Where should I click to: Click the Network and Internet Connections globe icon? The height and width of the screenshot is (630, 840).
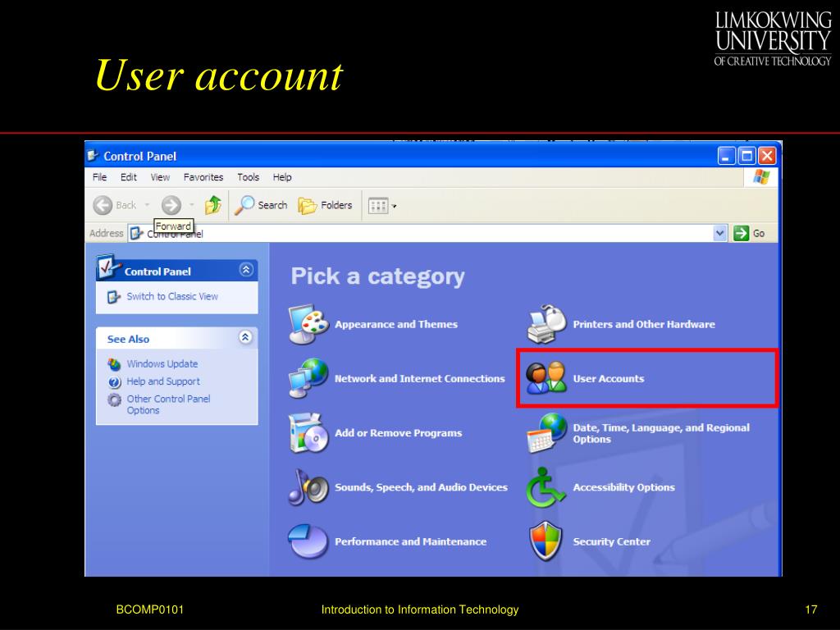tap(308, 378)
